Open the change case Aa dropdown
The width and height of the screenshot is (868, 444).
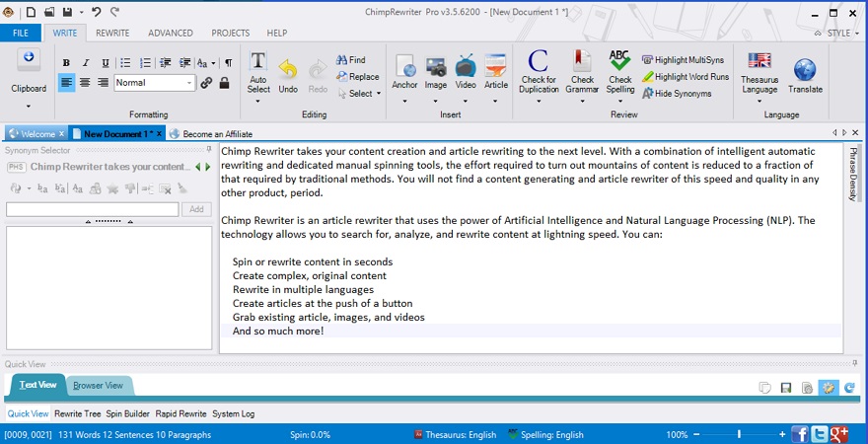(207, 63)
